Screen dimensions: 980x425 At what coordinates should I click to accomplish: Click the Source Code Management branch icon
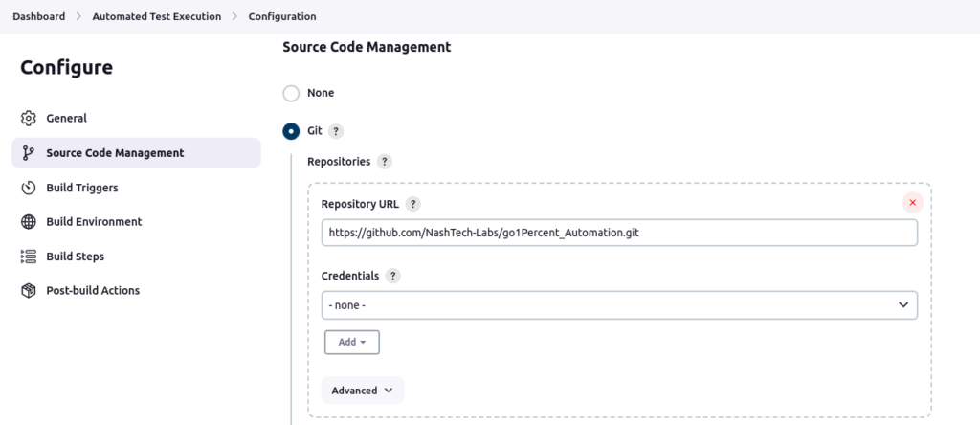click(29, 153)
